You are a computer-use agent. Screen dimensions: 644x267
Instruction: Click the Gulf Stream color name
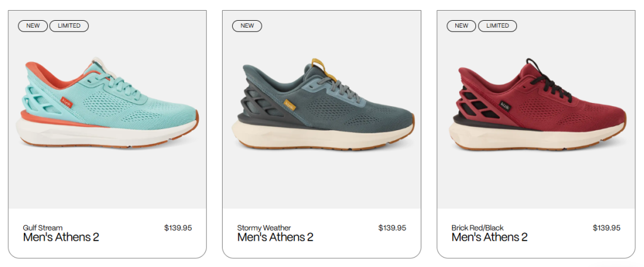pos(43,227)
